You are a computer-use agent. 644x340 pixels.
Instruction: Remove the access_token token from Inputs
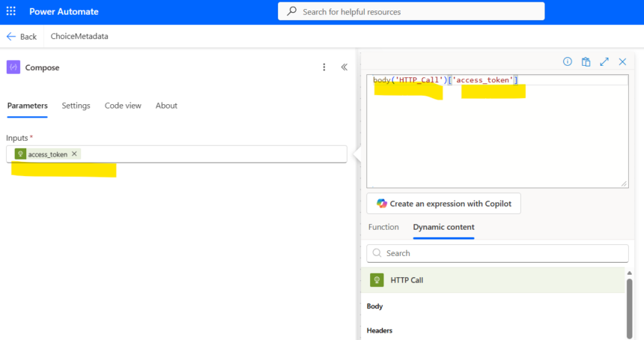coord(74,154)
